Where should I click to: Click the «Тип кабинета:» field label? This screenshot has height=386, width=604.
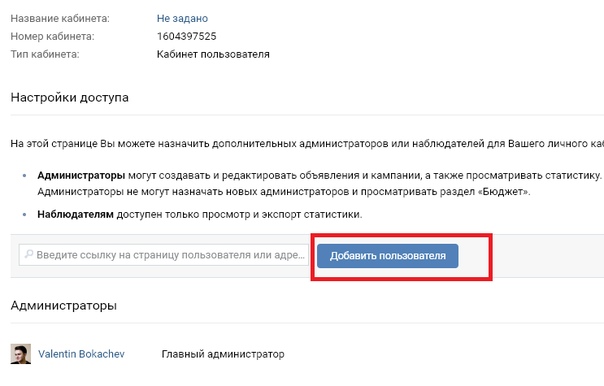tap(45, 54)
